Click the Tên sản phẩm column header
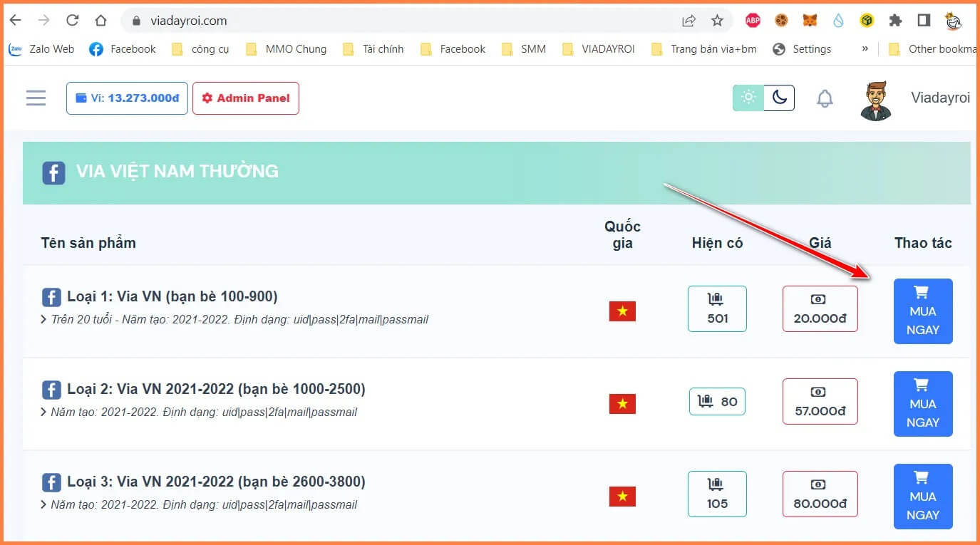The height and width of the screenshot is (545, 980). tap(88, 243)
